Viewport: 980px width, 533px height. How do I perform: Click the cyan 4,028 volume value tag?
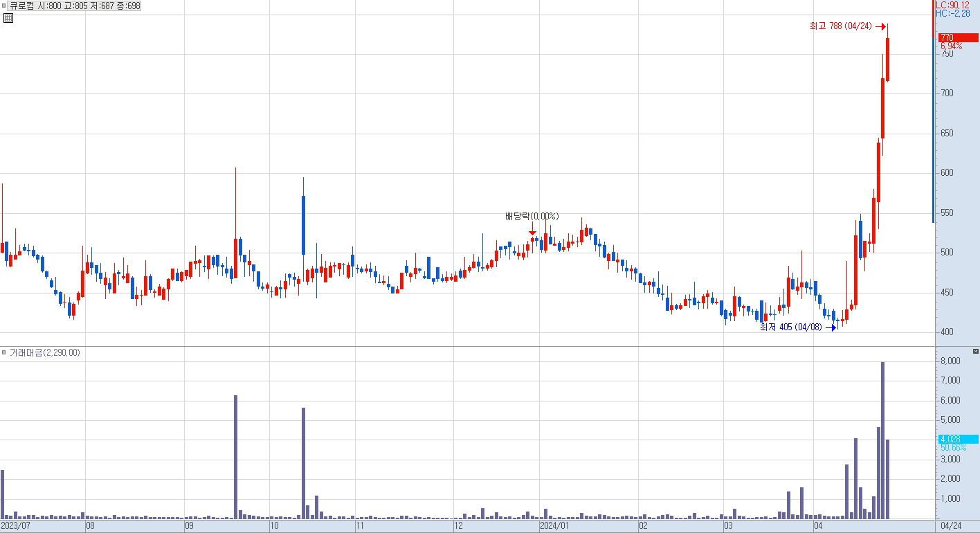point(958,439)
